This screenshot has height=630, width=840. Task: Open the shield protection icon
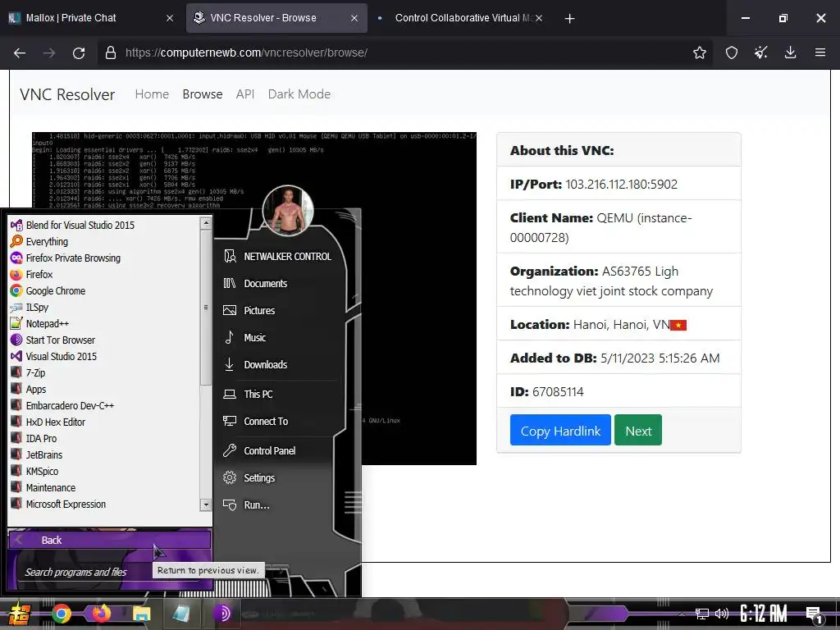(731, 52)
